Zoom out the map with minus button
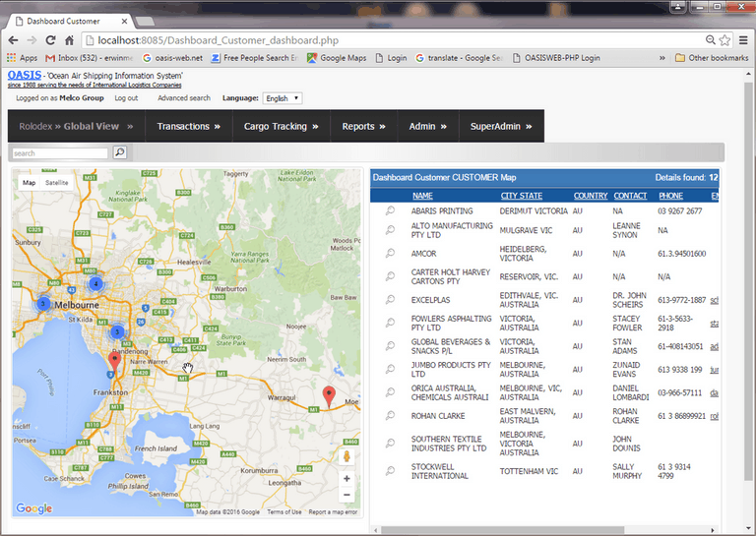 pos(346,495)
